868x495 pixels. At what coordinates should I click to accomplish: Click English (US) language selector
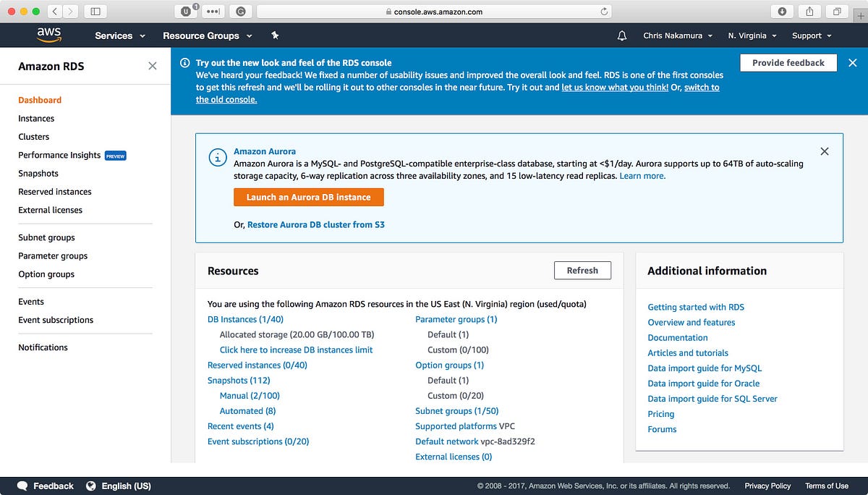click(x=127, y=486)
